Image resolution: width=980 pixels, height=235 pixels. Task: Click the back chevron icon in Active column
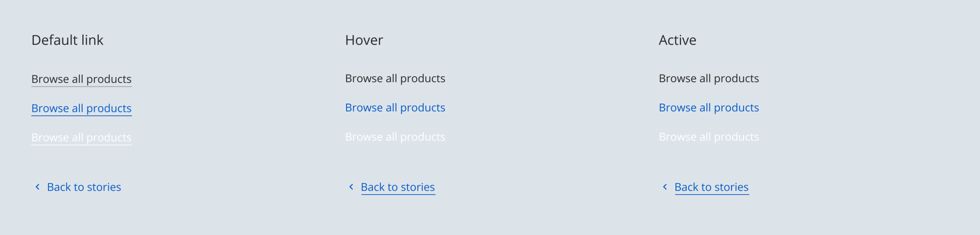(x=665, y=187)
